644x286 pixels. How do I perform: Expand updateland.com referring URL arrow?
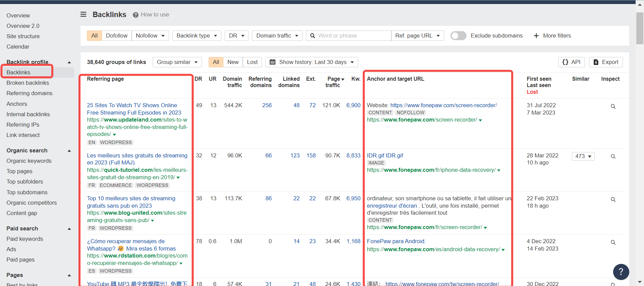point(114,135)
